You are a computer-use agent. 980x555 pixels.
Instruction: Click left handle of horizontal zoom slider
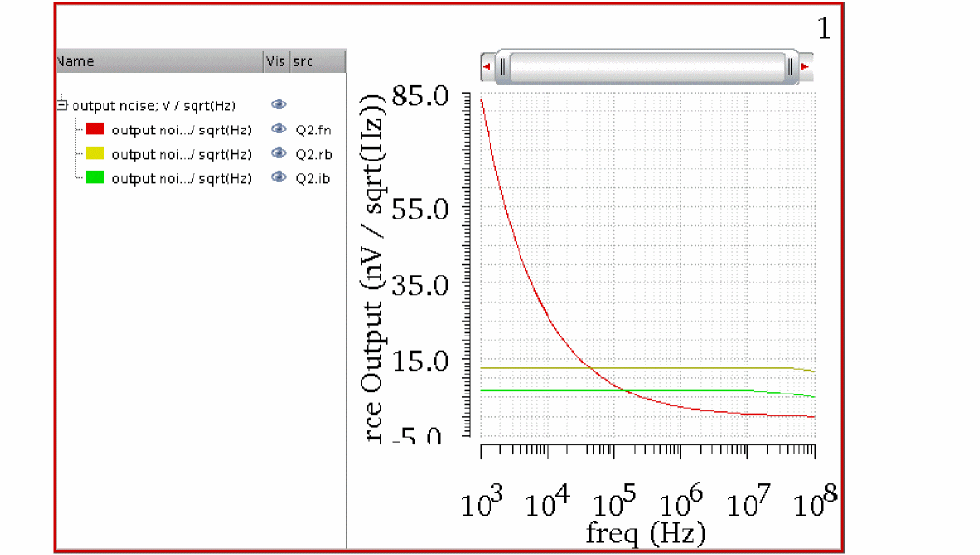502,67
